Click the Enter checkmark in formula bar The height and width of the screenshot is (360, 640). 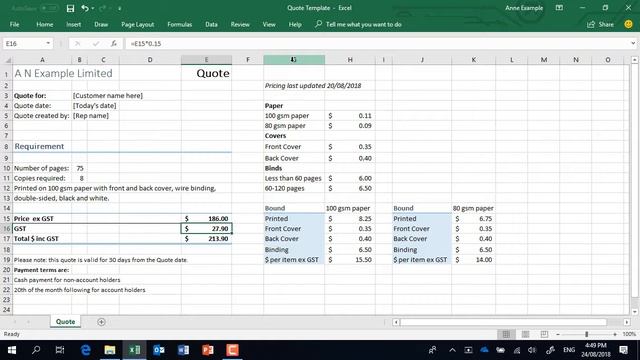point(96,44)
